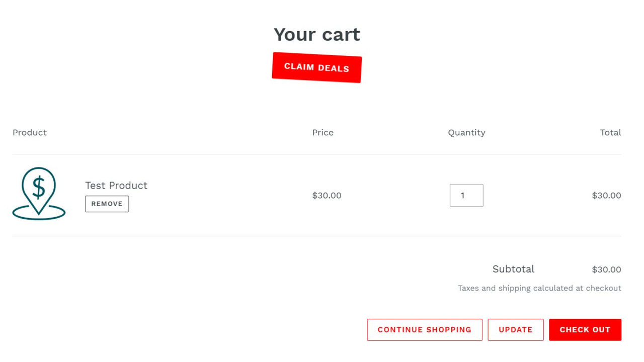
Task: Click the Subtotal label
Action: 513,269
